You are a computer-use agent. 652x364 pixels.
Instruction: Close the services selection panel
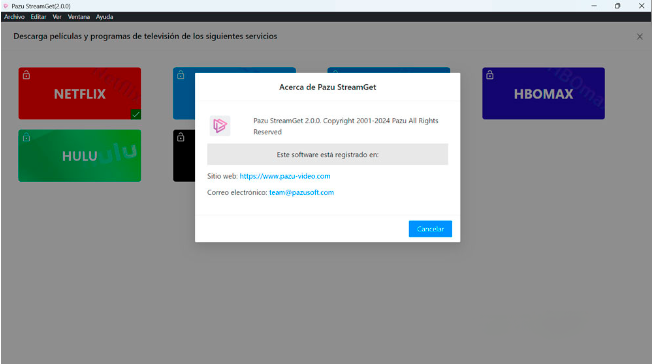pyautogui.click(x=640, y=37)
